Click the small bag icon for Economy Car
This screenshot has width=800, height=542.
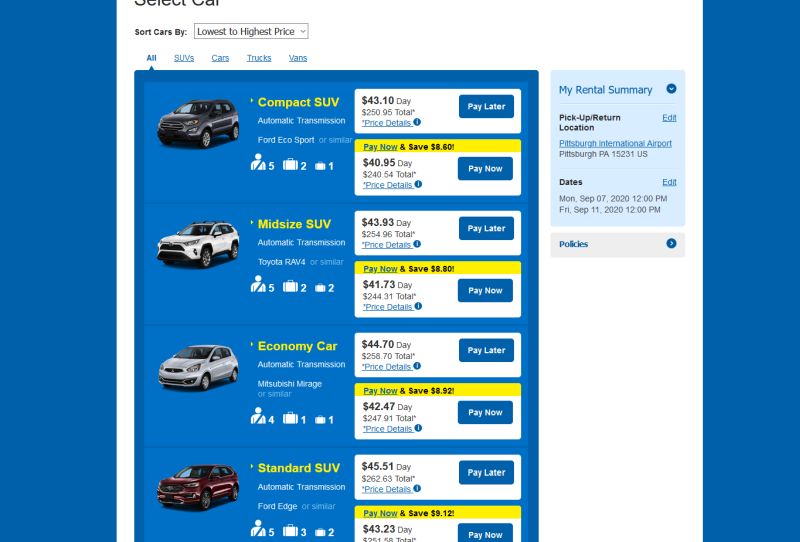click(x=320, y=420)
